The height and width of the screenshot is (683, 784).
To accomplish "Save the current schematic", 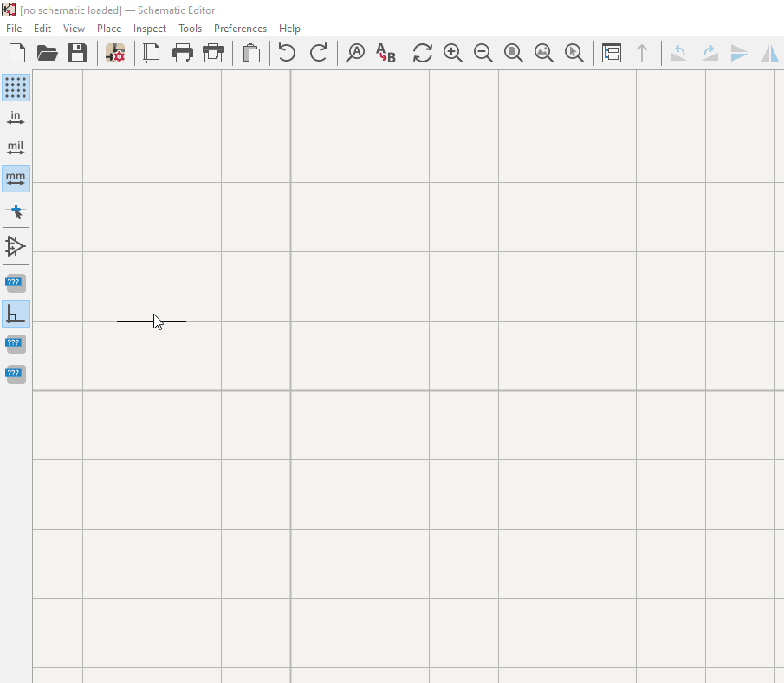I will [x=78, y=53].
